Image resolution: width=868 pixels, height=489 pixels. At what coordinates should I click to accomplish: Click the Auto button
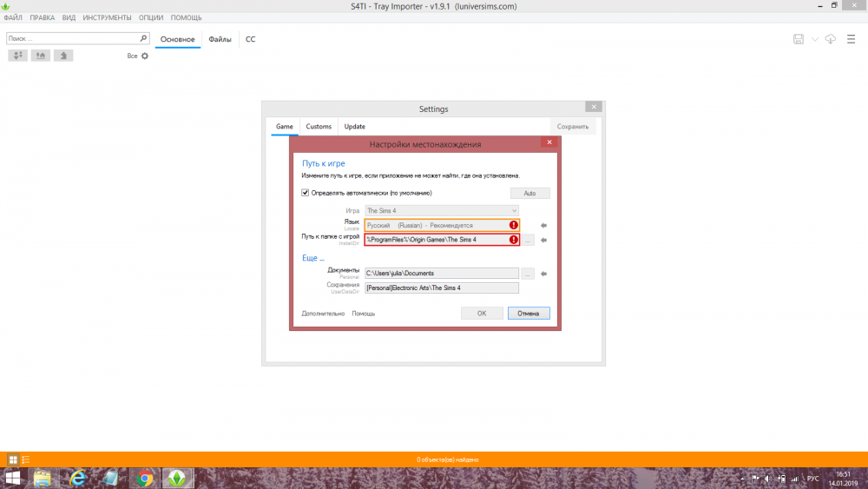tap(529, 194)
